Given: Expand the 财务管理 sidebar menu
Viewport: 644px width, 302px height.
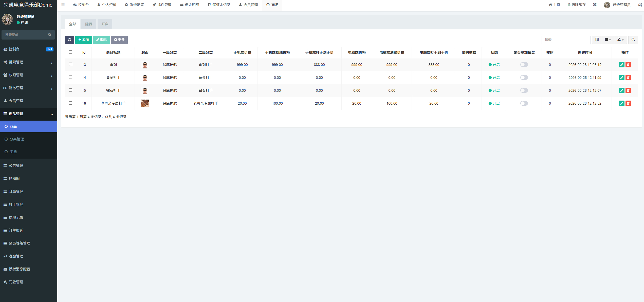Looking at the screenshot, I should pyautogui.click(x=29, y=88).
